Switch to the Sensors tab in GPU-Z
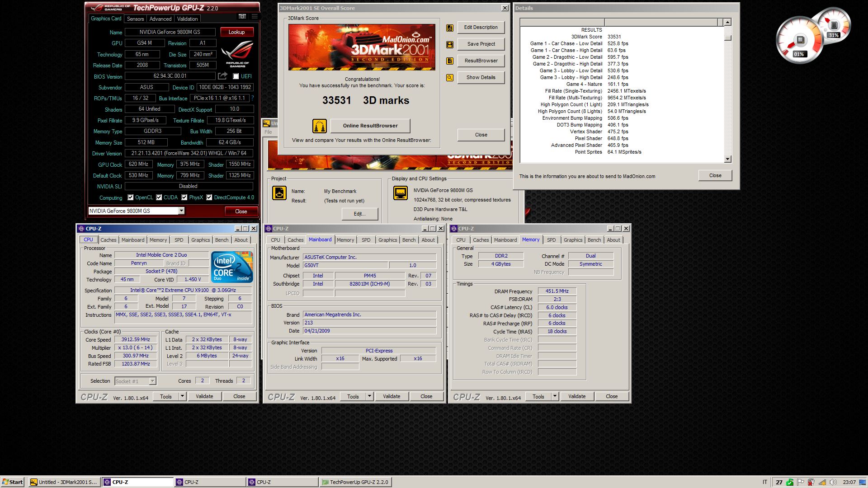 coord(135,19)
